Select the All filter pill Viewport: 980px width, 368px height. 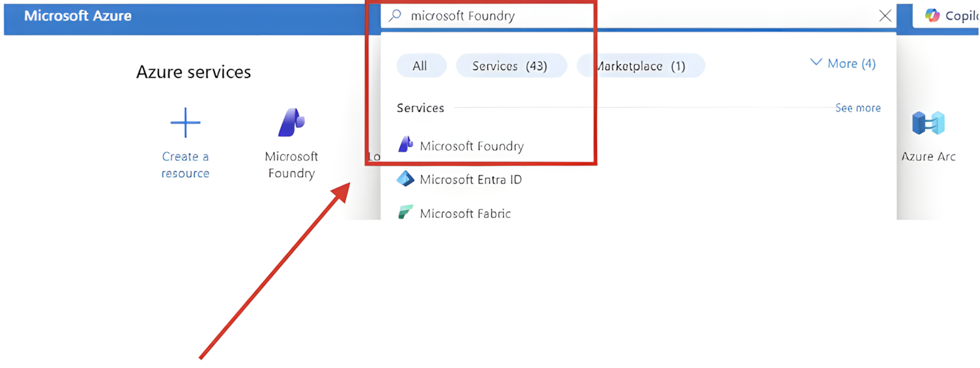[x=420, y=66]
